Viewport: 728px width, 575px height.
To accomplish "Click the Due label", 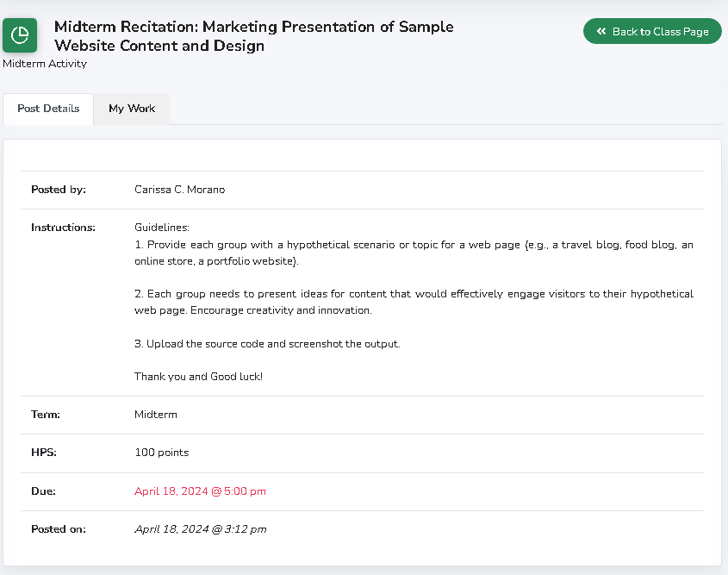I will coord(43,491).
